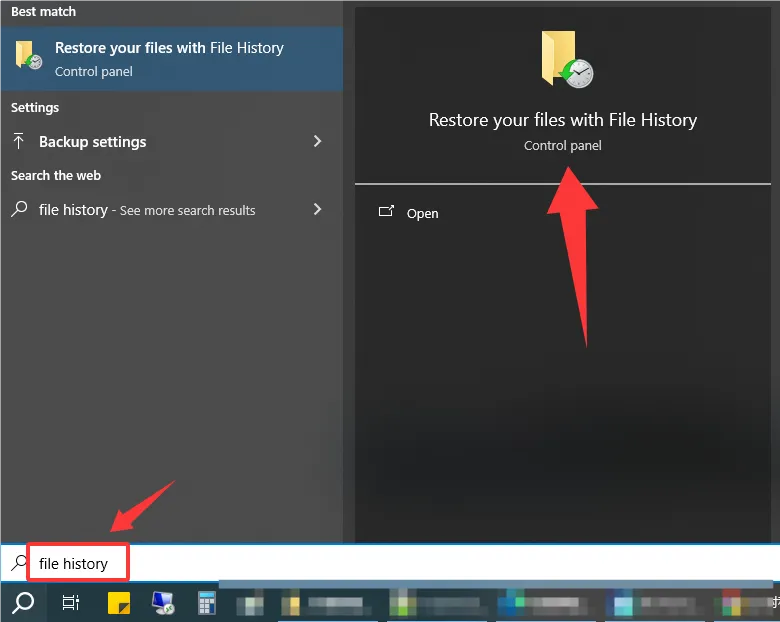Click the Control panel label under preview title

click(x=563, y=146)
